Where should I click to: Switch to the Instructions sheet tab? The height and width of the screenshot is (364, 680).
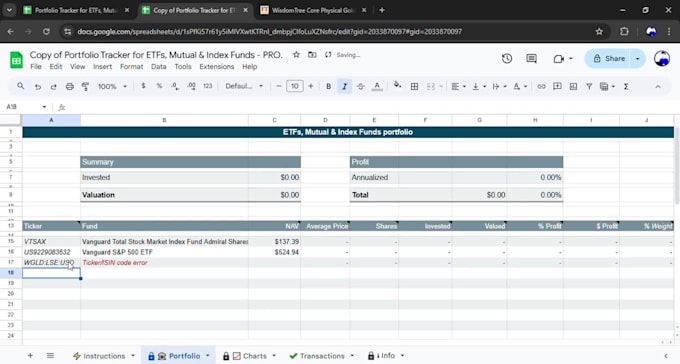pos(104,356)
